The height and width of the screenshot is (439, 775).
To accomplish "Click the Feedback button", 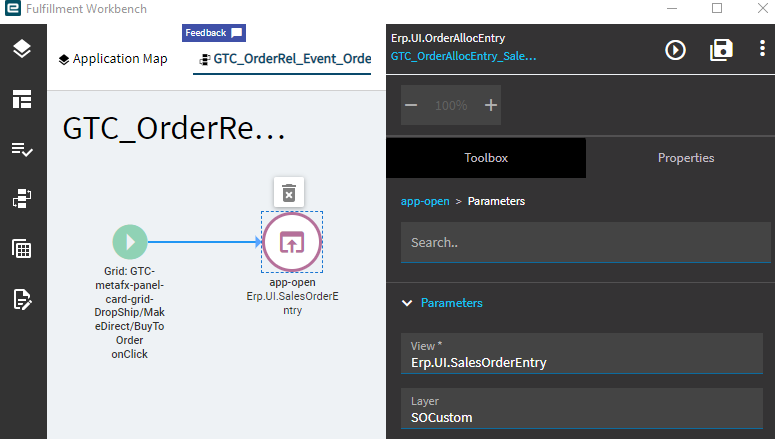I will tap(214, 33).
